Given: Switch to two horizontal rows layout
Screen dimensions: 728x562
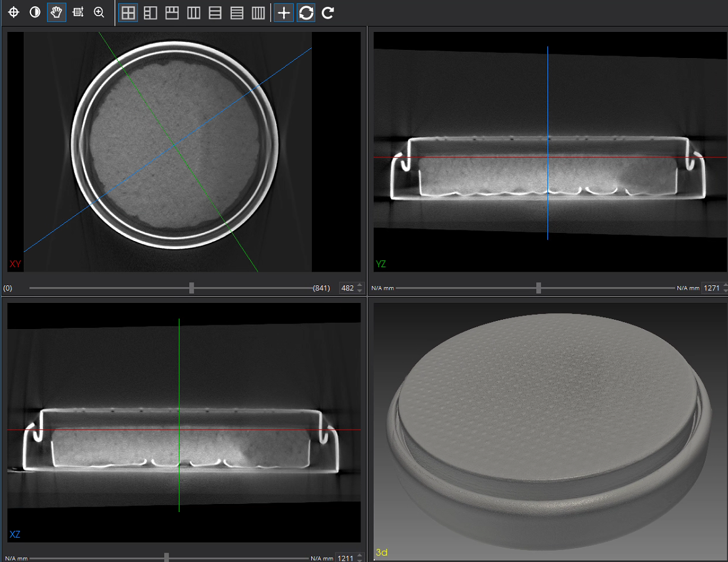Looking at the screenshot, I should pyautogui.click(x=216, y=13).
